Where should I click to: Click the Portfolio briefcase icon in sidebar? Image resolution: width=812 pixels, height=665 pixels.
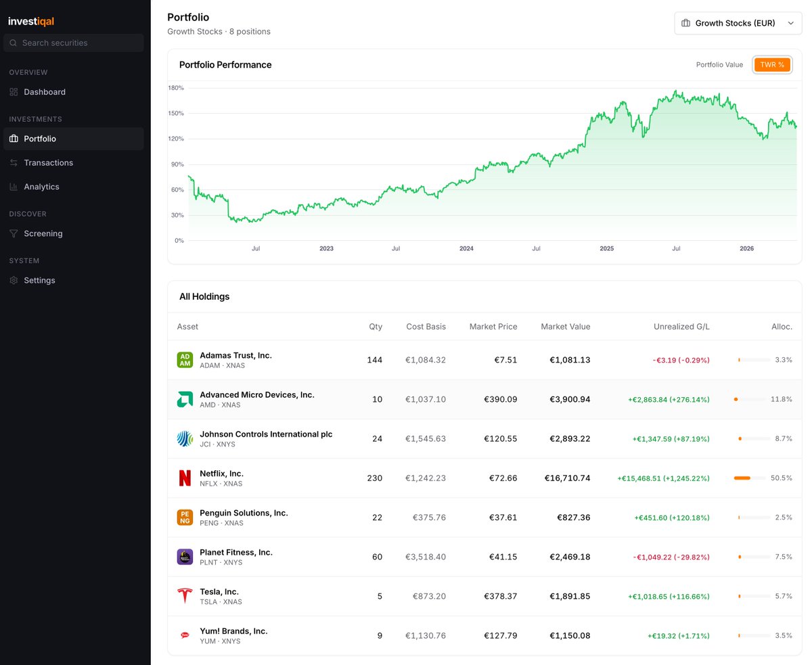(14, 139)
